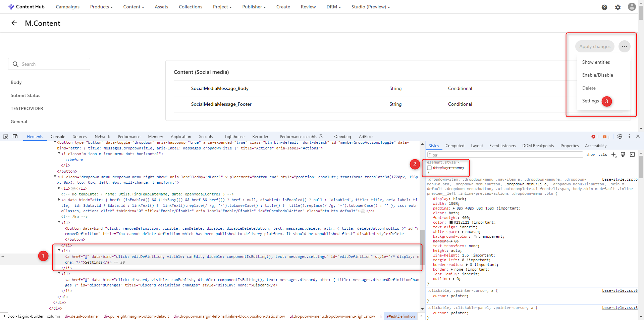Screen dimensions: 644x320
Task: Click the orange DevTools issues count badge
Action: coord(606,137)
